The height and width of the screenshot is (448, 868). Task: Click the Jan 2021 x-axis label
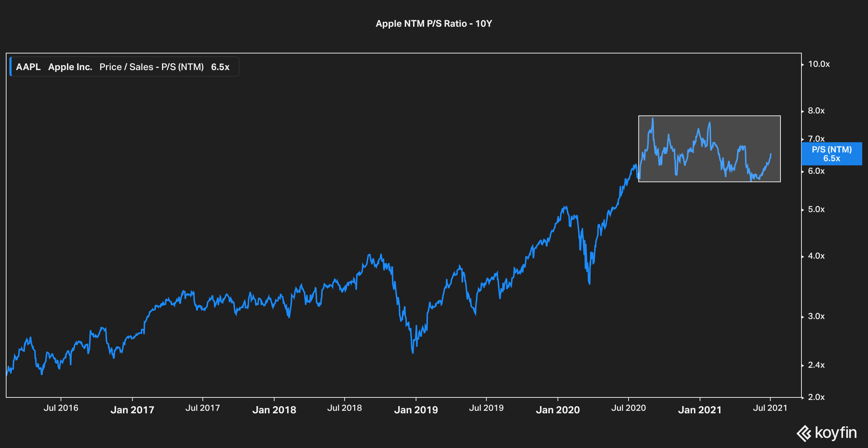coord(699,410)
